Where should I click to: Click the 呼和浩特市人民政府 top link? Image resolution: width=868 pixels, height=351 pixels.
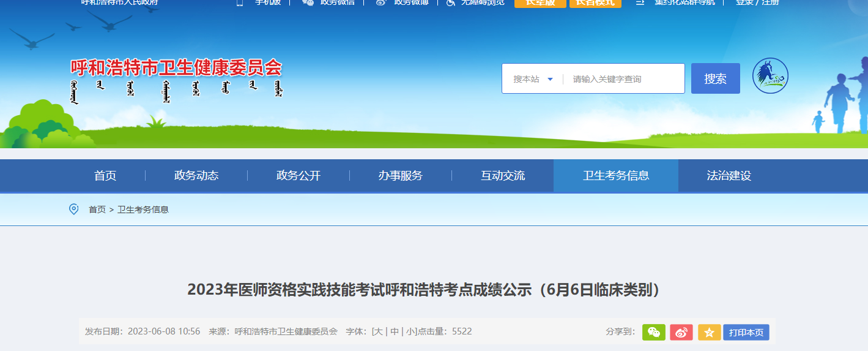click(120, 2)
